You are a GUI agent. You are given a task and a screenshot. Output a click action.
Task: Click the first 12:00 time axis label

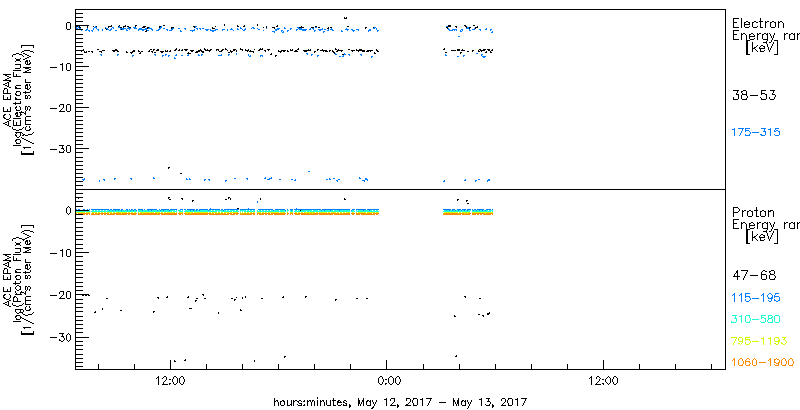click(169, 380)
